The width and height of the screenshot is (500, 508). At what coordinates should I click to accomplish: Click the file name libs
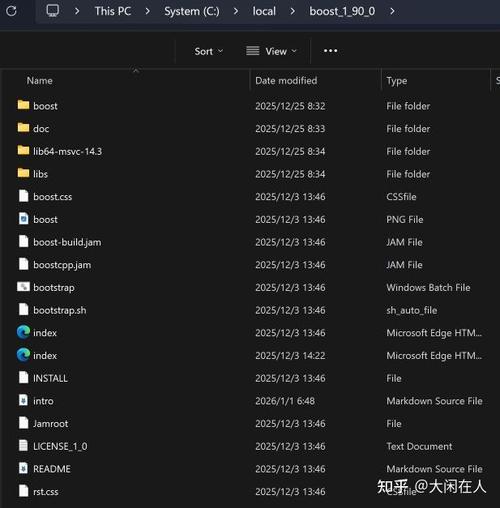40,174
